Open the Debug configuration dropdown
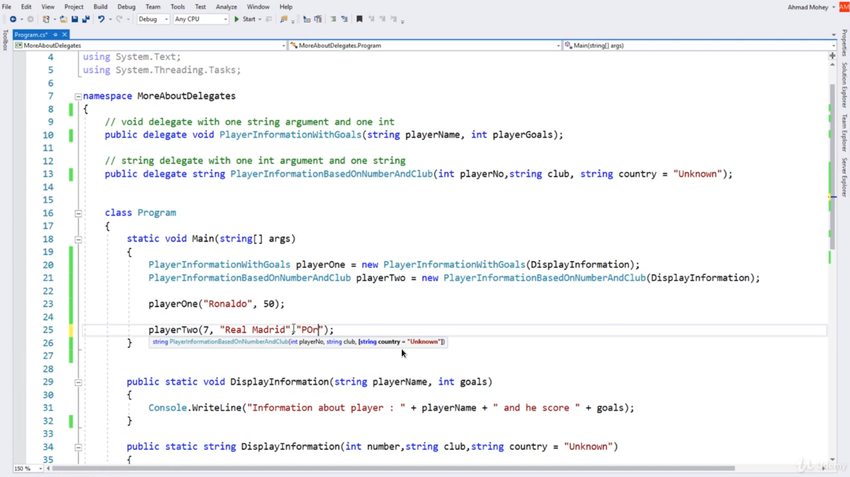Image resolution: width=850 pixels, height=477 pixels. point(153,19)
